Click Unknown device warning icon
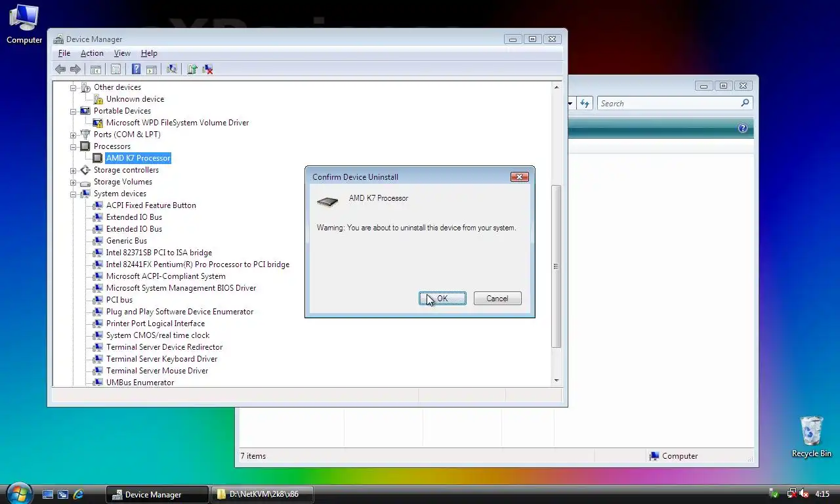 pos(98,99)
